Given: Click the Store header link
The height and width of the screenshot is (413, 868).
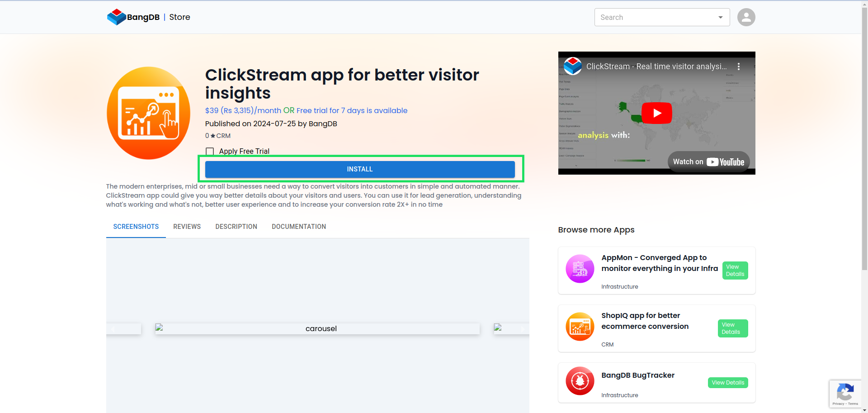Looking at the screenshot, I should point(179,17).
